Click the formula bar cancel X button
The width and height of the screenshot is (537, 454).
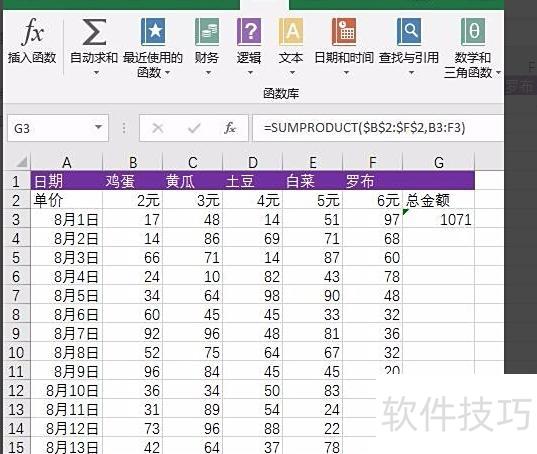(x=158, y=128)
